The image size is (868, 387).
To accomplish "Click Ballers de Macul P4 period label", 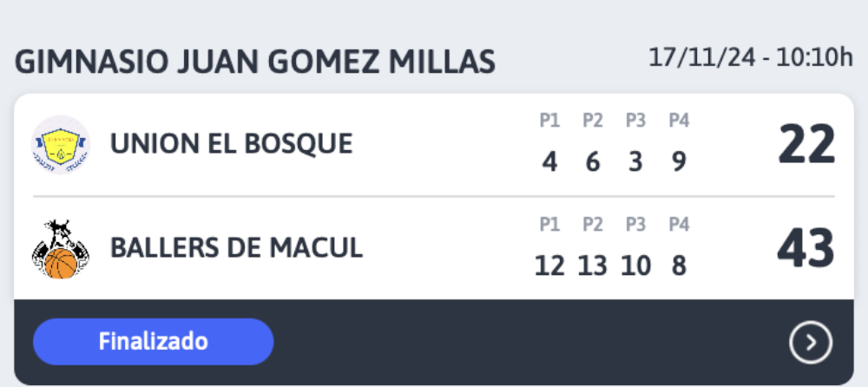I will pos(679,225).
